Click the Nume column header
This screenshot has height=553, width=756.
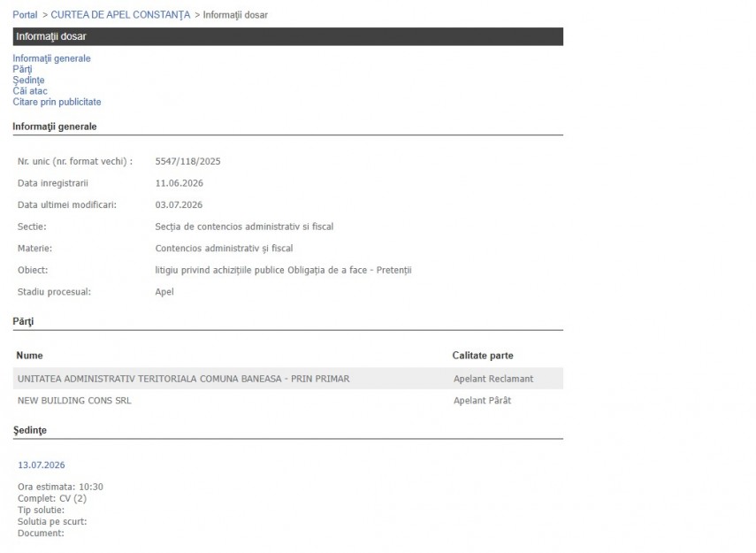click(29, 356)
